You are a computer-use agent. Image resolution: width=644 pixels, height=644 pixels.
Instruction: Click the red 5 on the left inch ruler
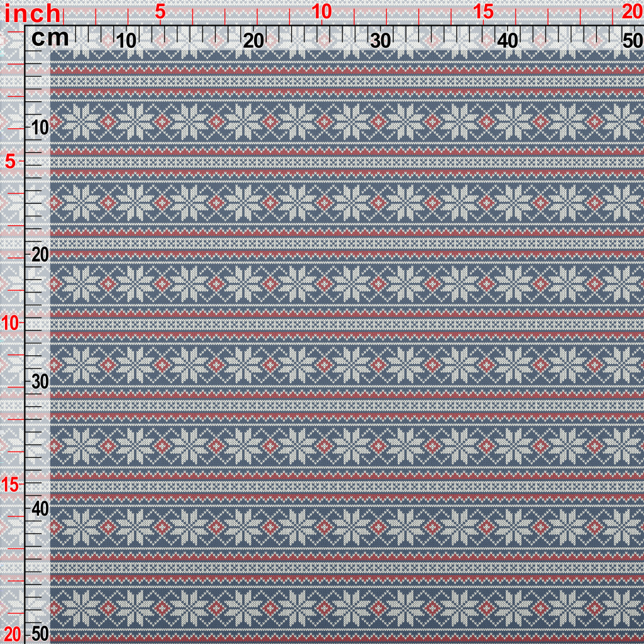(x=11, y=162)
